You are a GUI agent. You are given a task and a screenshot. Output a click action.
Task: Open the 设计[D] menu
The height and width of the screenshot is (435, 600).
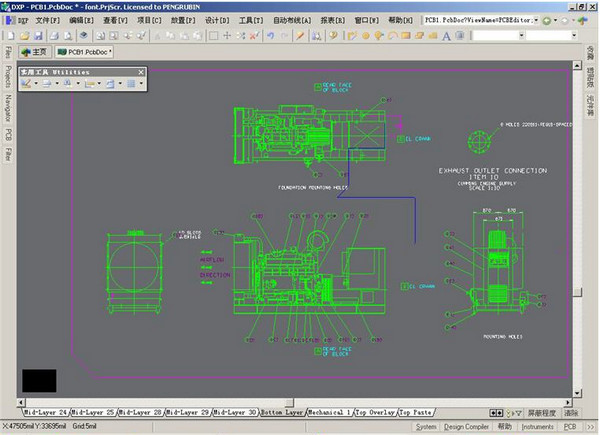tap(216, 20)
